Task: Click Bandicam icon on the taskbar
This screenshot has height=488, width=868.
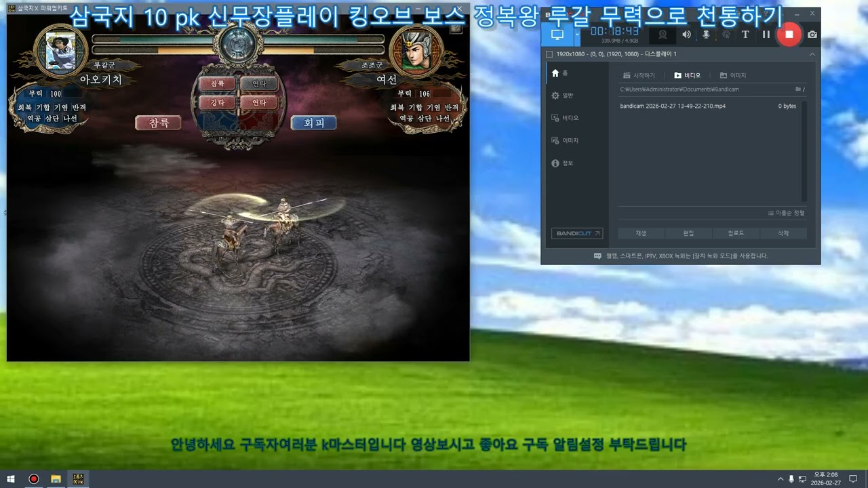Action: tap(33, 479)
